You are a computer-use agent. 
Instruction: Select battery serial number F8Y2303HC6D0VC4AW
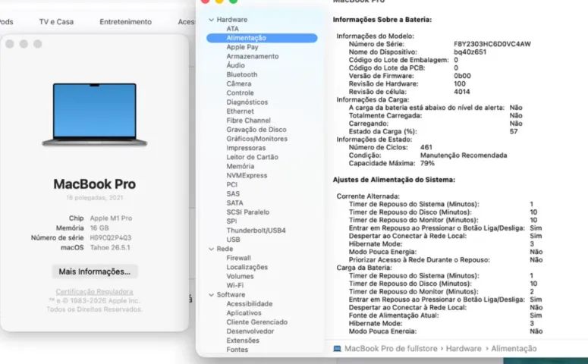(x=492, y=44)
